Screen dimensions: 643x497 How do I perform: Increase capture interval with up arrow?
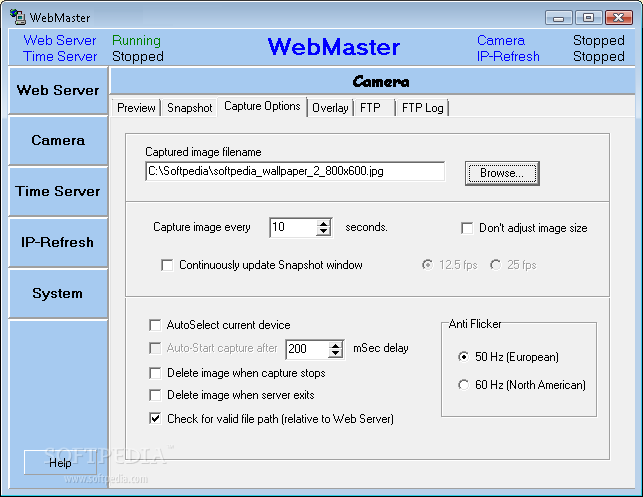[324, 223]
